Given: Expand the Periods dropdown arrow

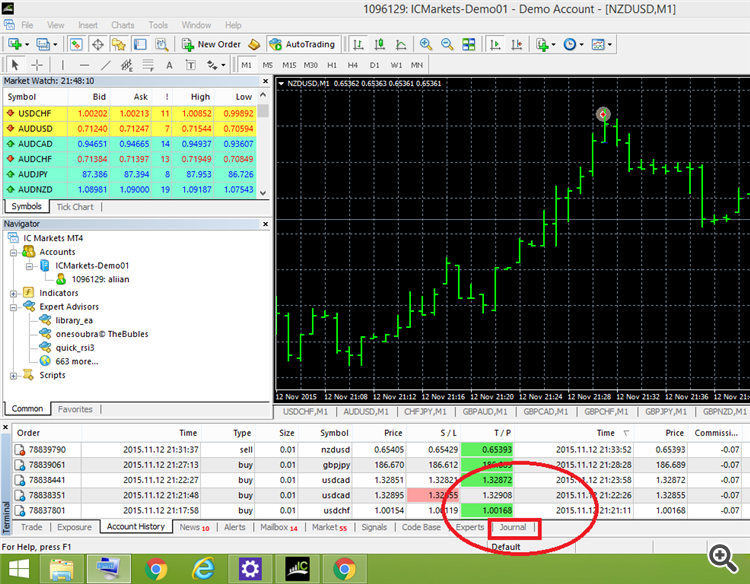Looking at the screenshot, I should point(582,45).
